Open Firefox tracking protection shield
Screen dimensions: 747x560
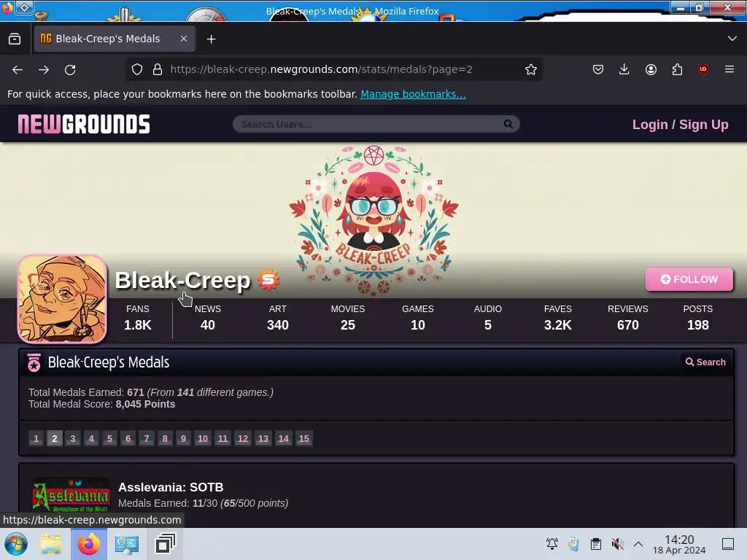(x=137, y=69)
